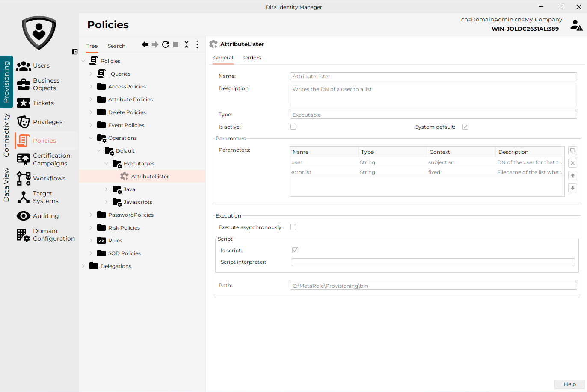Open the three-dot more options menu
This screenshot has width=587, height=392.
(x=197, y=44)
